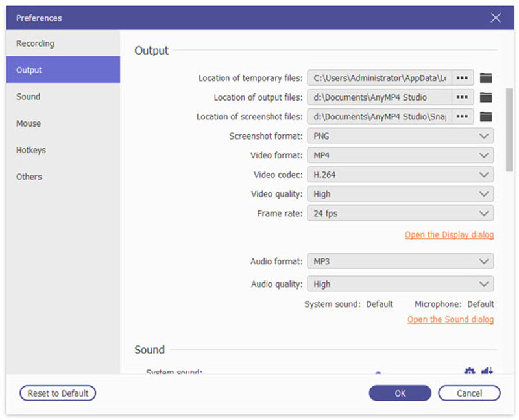Browse for temporary files location
The width and height of the screenshot is (519, 420).
[462, 78]
